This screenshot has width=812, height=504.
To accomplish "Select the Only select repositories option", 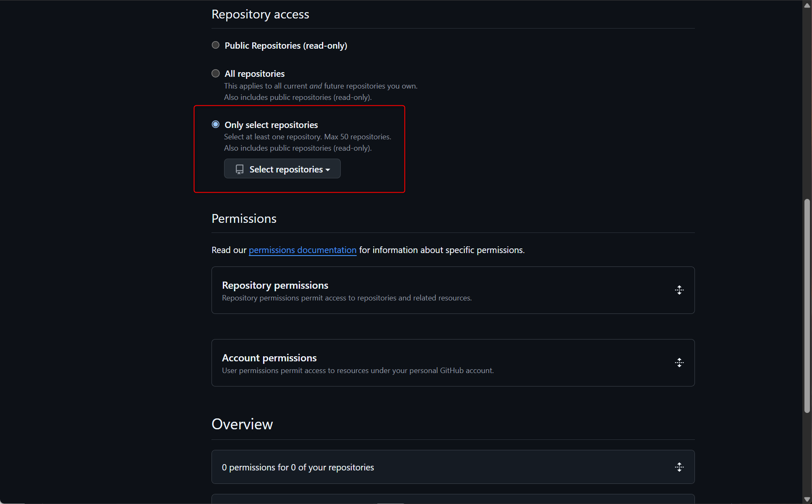I will pos(215,124).
